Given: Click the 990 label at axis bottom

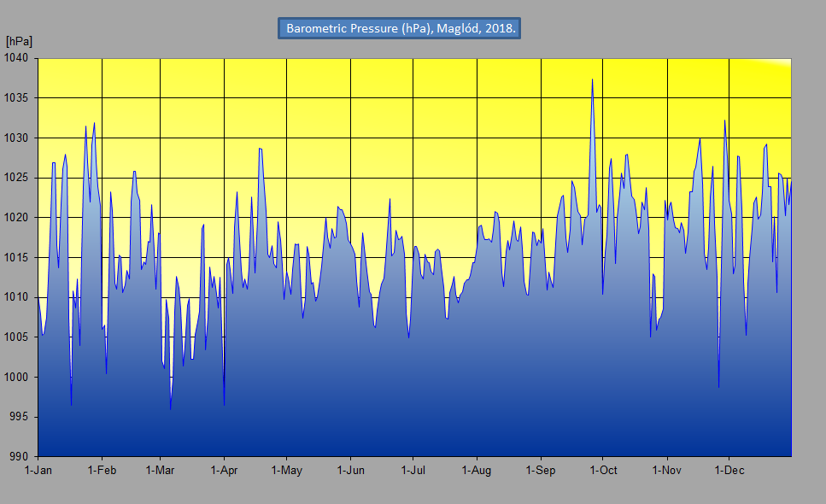Looking at the screenshot, I should click(20, 457).
